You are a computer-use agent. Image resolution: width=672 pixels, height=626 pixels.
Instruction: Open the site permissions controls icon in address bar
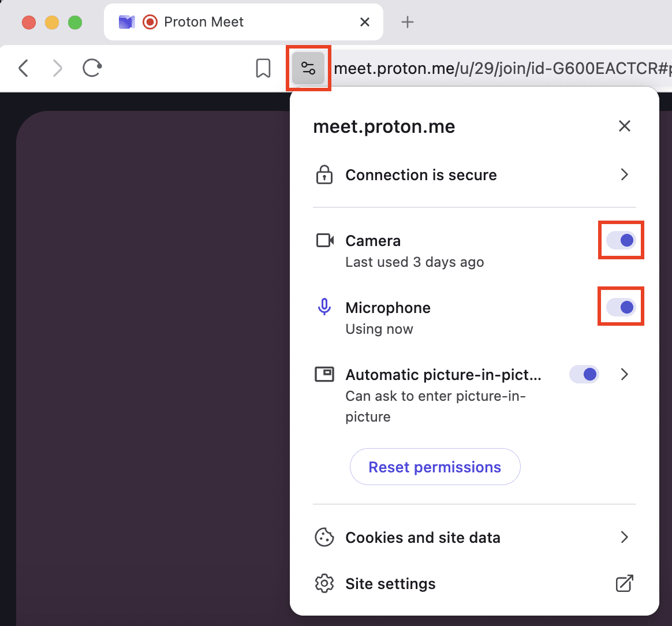308,68
